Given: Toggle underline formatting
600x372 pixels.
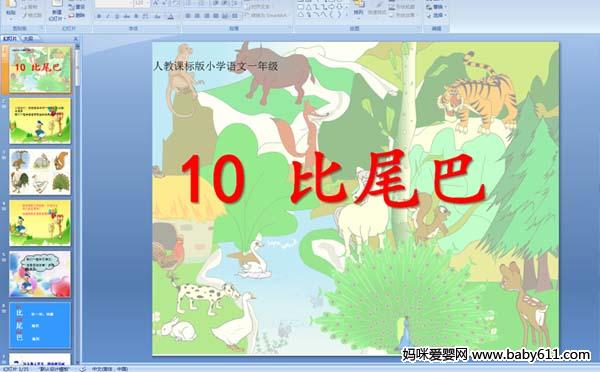Looking at the screenshot, I should pyautogui.click(x=117, y=16).
